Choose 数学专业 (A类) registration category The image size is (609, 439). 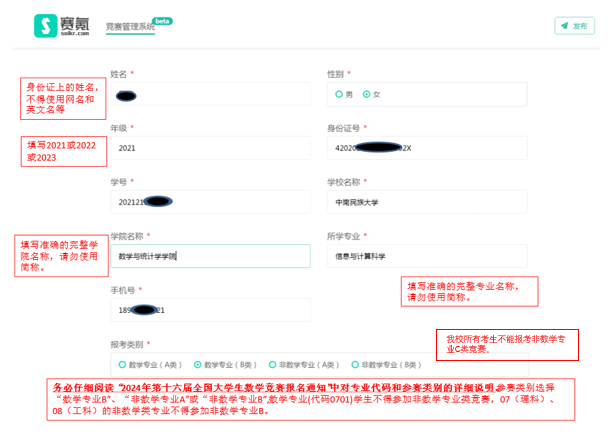click(122, 366)
